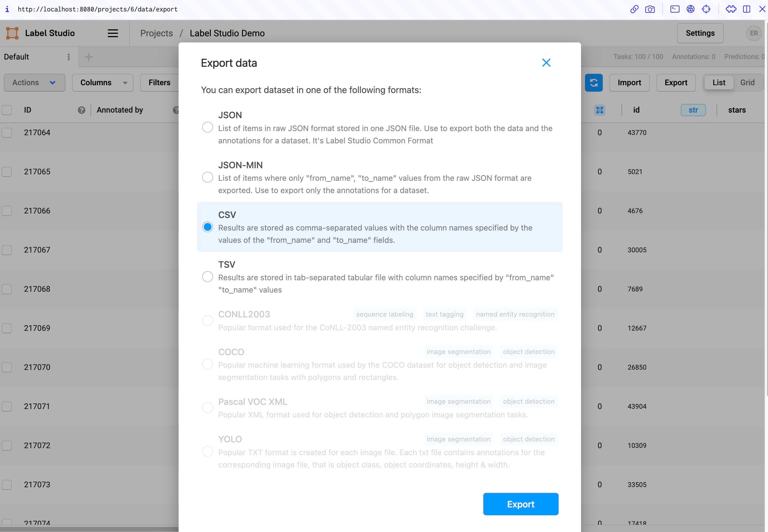768x532 pixels.
Task: Click task row ID 217066
Action: [37, 211]
